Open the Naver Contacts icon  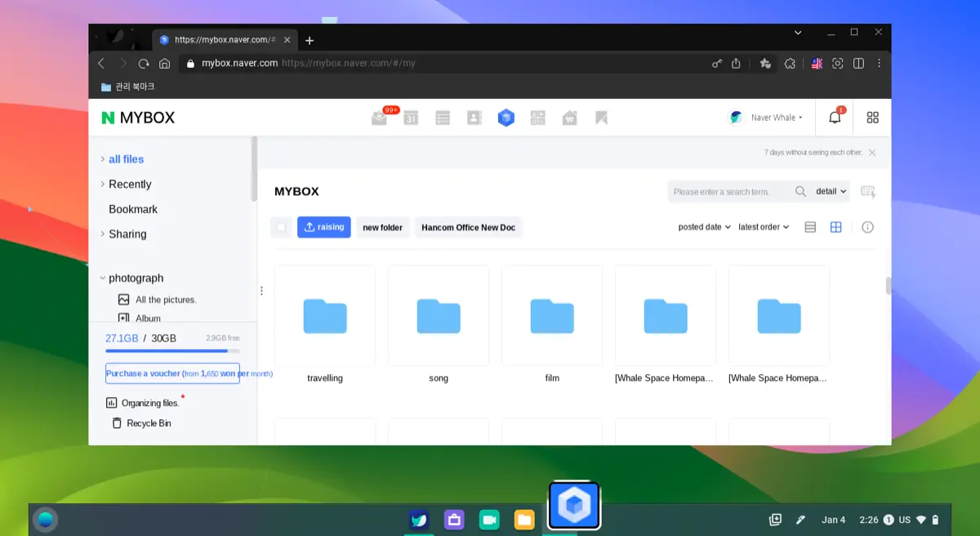point(474,117)
